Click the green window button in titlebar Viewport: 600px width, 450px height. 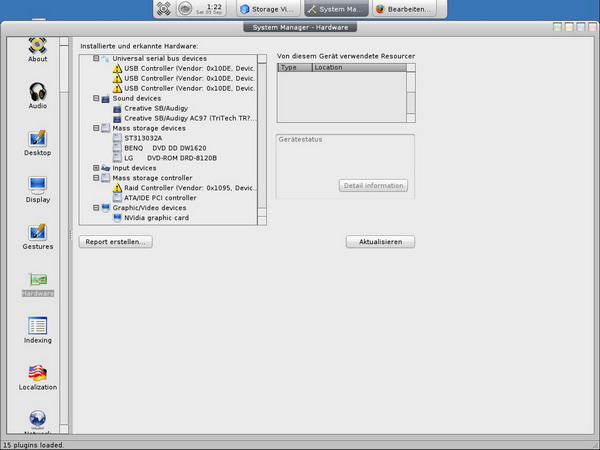point(558,27)
